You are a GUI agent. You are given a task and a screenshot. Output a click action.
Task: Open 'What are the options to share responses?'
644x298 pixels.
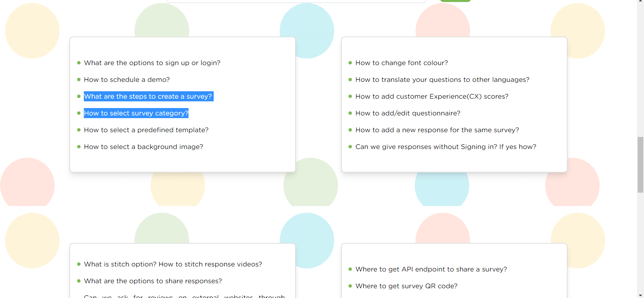pos(153,281)
